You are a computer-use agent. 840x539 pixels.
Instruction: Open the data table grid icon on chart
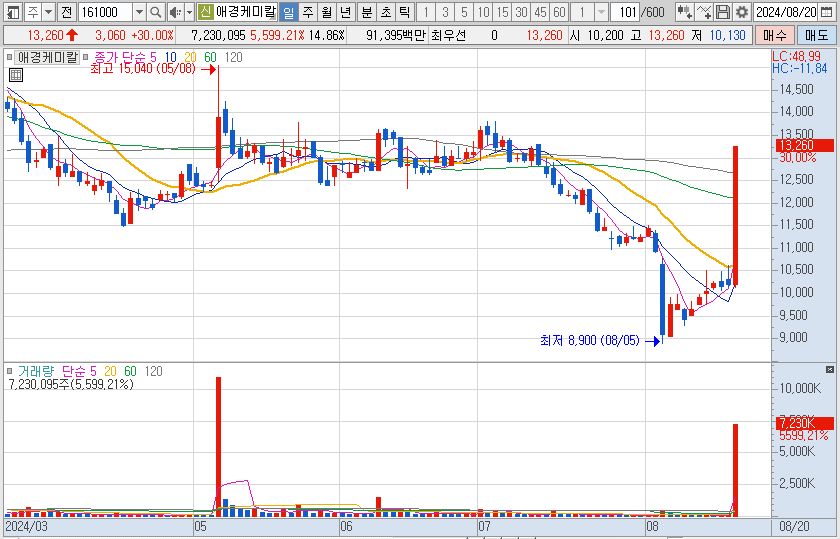(16, 75)
